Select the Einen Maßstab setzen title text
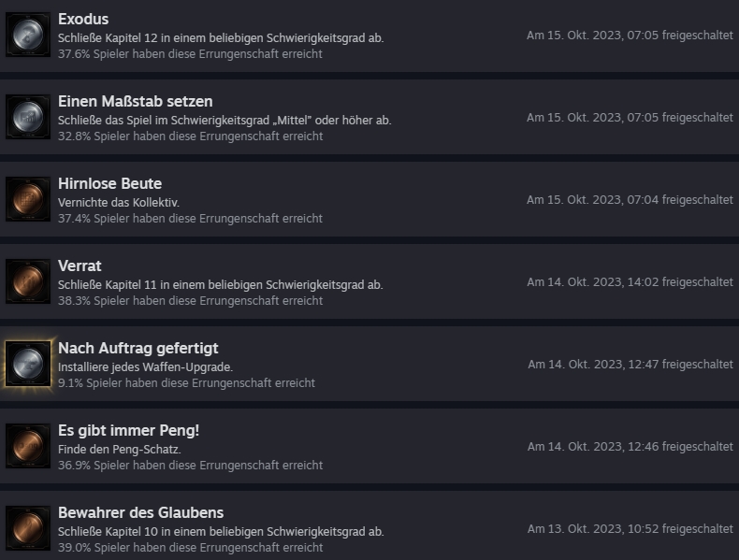Image resolution: width=739 pixels, height=560 pixels. (x=136, y=102)
